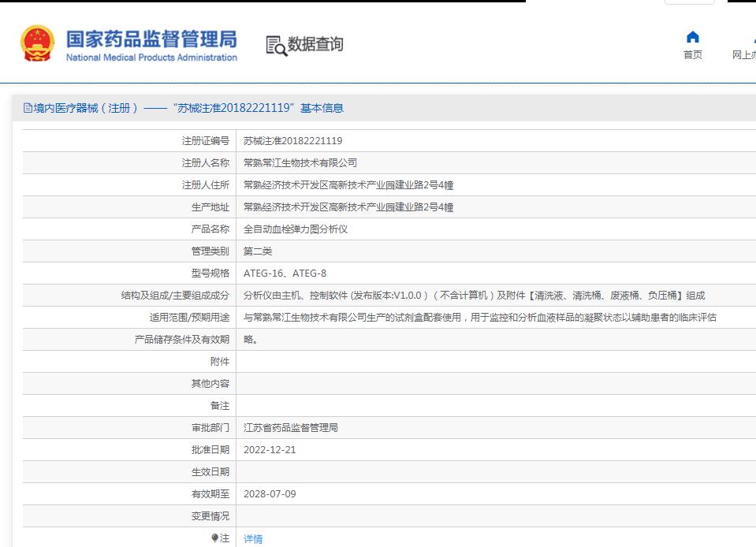756x547 pixels.
Task: Click the 数据查询 heading
Action: pos(315,44)
